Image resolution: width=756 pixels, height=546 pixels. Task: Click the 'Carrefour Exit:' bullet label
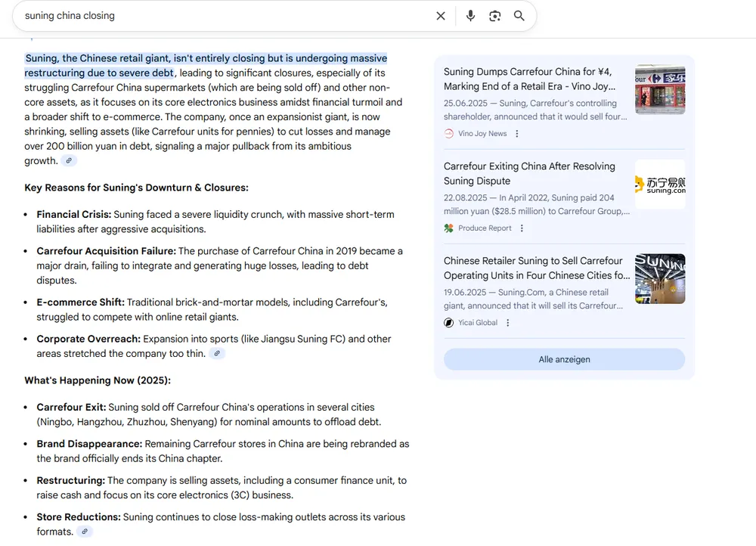(x=71, y=408)
